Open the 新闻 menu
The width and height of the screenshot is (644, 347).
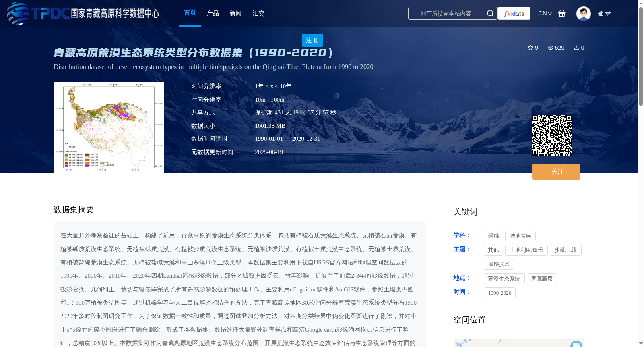coord(235,13)
